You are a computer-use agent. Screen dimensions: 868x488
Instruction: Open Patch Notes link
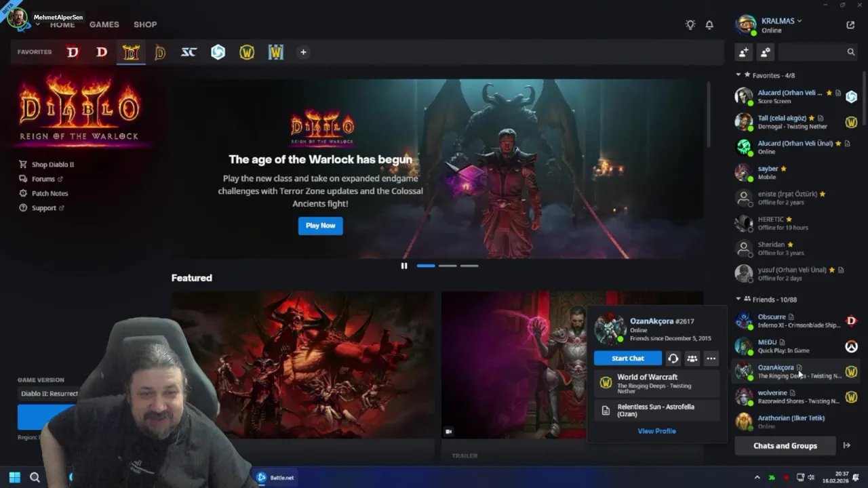(43, 193)
